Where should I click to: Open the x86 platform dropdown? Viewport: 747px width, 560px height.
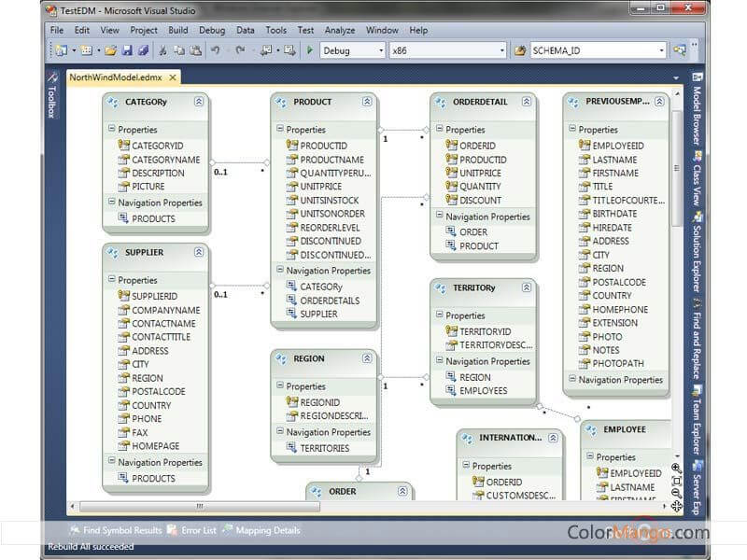point(502,50)
